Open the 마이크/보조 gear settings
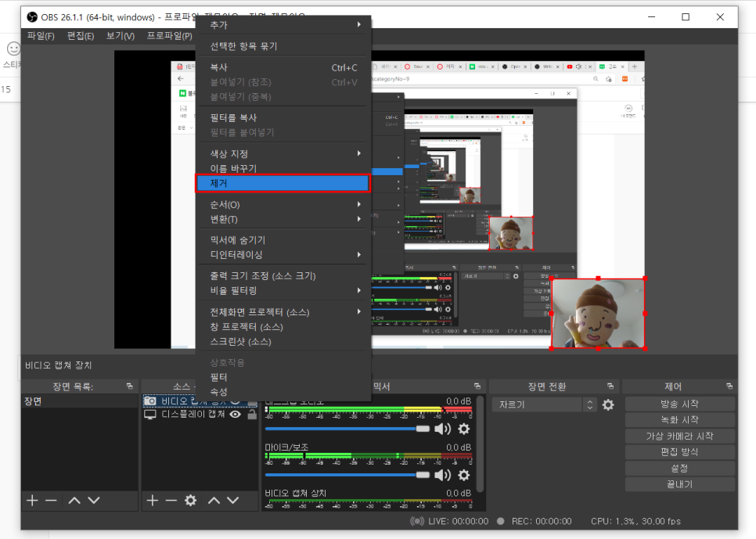The width and height of the screenshot is (756, 539). click(x=464, y=475)
